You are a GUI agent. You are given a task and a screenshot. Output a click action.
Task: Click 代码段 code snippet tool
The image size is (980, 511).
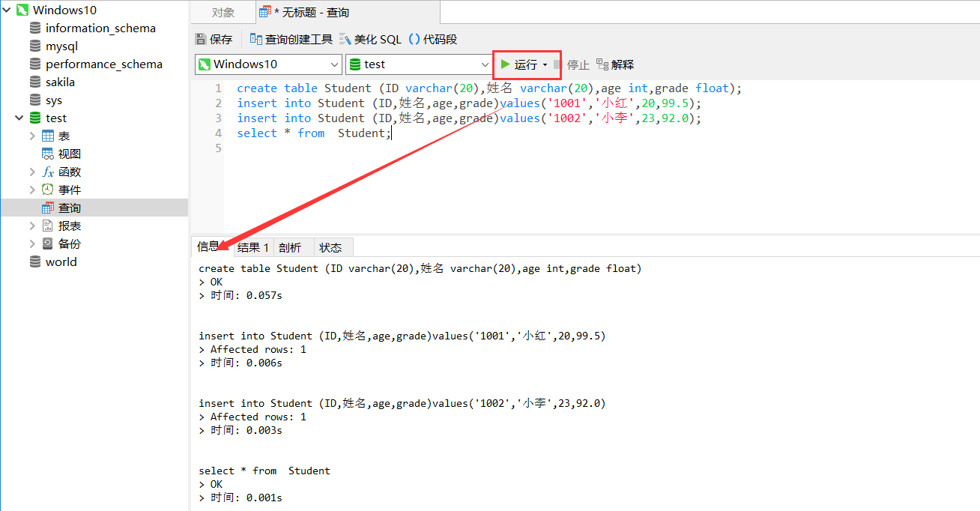tap(432, 40)
